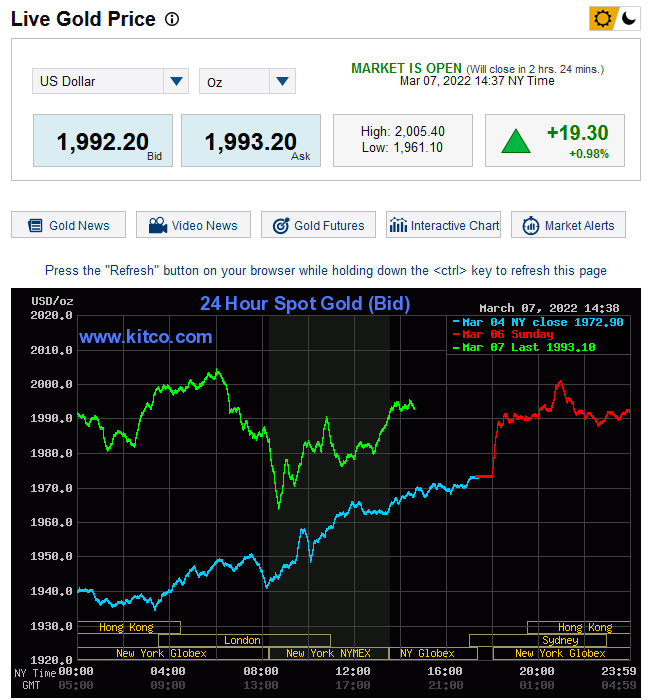The height and width of the screenshot is (700, 649).
Task: Click the New York NYMEX session label
Action: 328,653
